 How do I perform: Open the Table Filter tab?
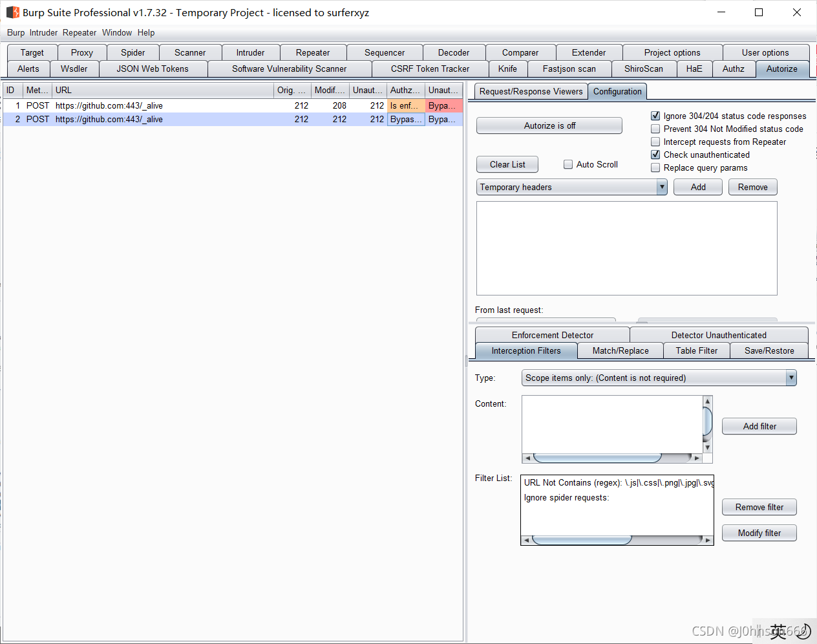click(x=697, y=350)
